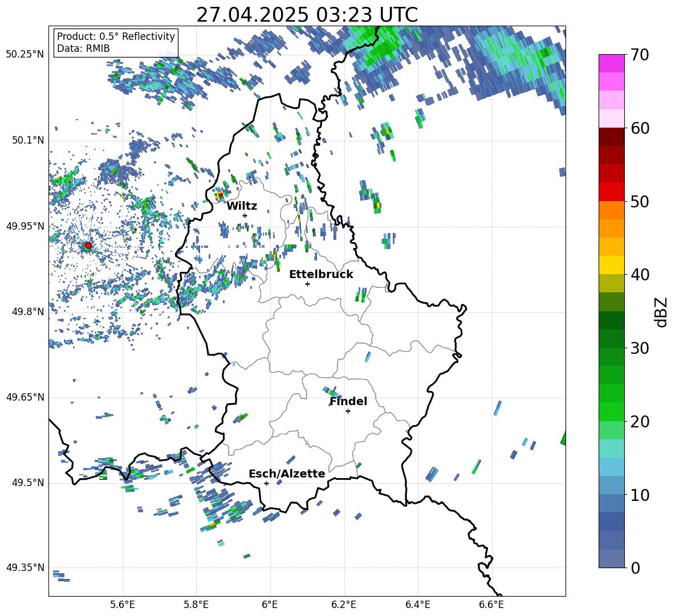Click the 49.8°N latitude label
Image resolution: width=675 pixels, height=616 pixels.
coord(27,312)
